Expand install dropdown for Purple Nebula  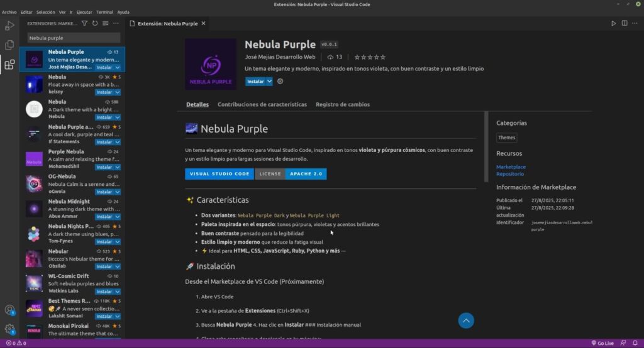coord(118,167)
